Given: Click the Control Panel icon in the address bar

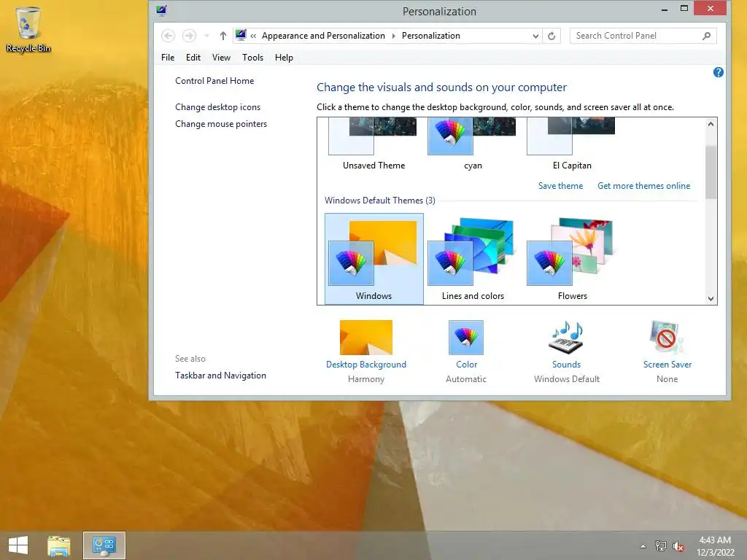Looking at the screenshot, I should click(x=241, y=35).
